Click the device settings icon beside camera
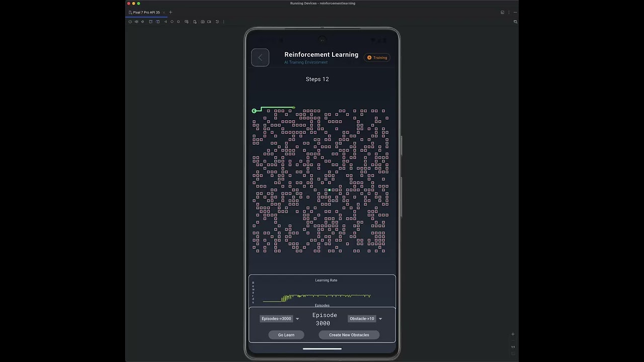 [195, 22]
